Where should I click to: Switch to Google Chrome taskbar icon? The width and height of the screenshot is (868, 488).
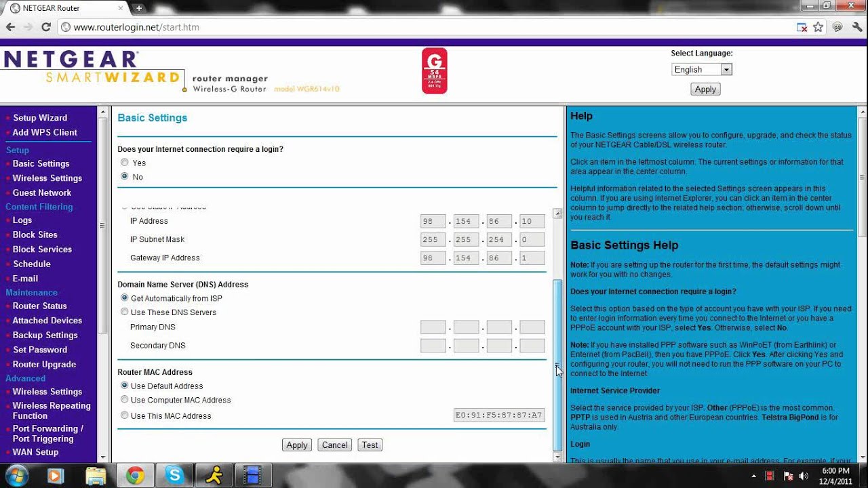tap(135, 475)
